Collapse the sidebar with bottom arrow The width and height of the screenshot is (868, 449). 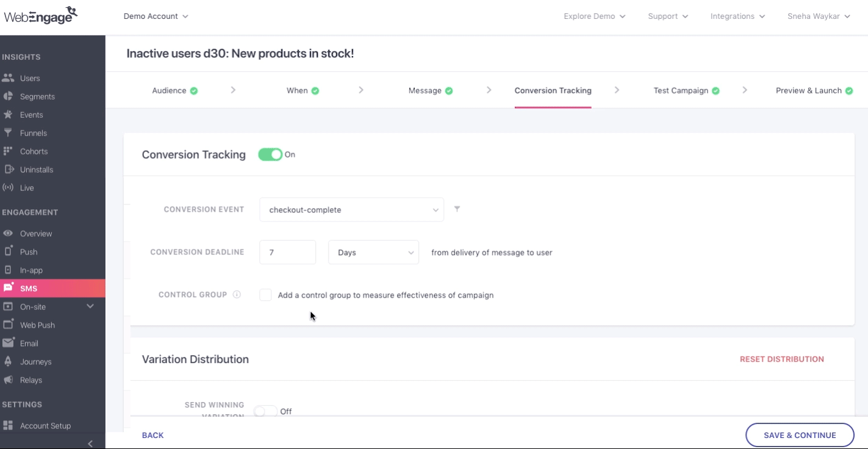click(x=90, y=444)
